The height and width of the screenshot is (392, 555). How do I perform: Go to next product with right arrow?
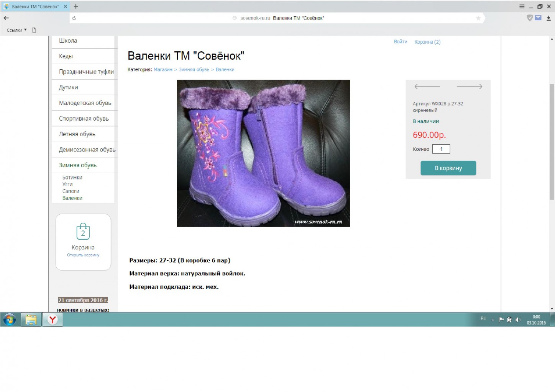click(469, 87)
